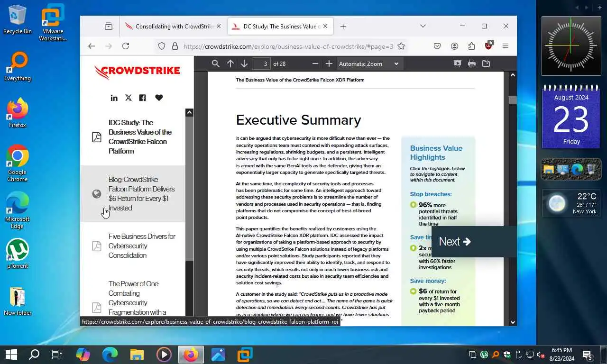607x364 pixels.
Task: Share on Facebook icon
Action: [x=142, y=98]
